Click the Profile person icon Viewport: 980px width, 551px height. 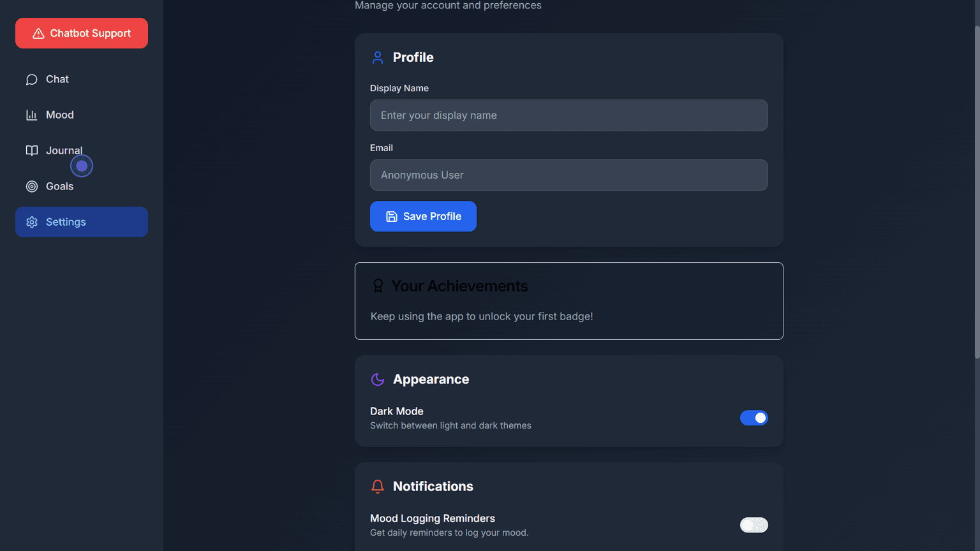point(378,57)
